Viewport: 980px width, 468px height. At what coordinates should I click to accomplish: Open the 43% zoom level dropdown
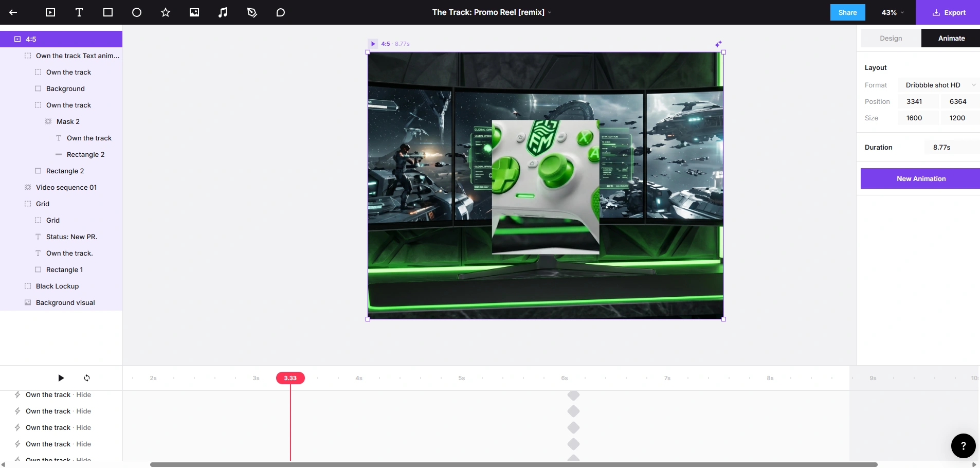[x=893, y=12]
